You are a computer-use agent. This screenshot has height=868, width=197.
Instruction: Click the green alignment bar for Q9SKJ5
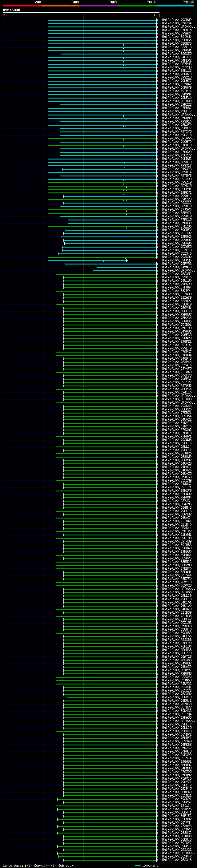click(x=111, y=277)
